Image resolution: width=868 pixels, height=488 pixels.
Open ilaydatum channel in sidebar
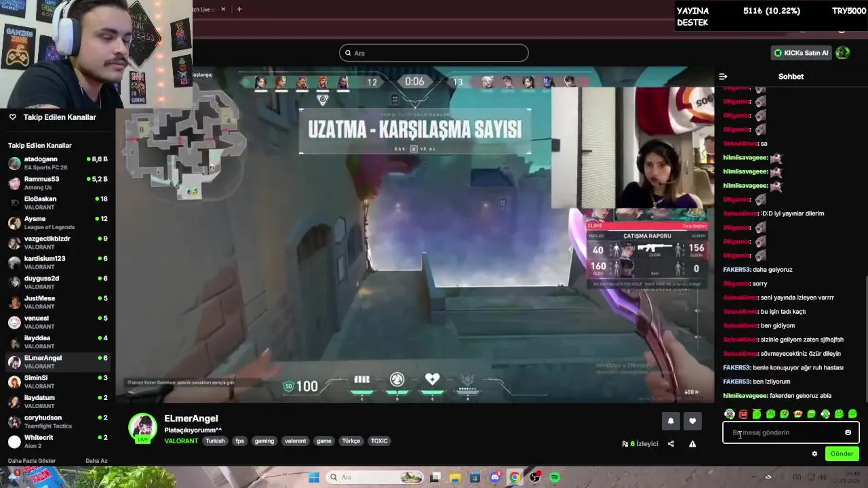click(x=58, y=401)
